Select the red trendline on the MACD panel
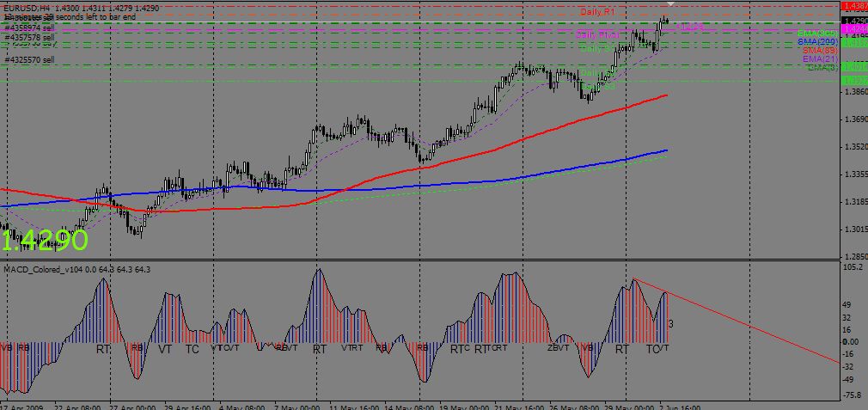 pyautogui.click(x=737, y=321)
